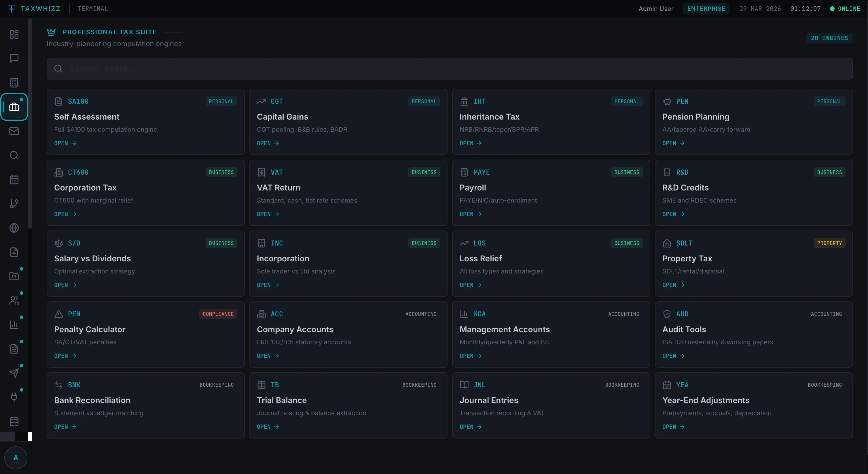Click the R&D beaker icon

coord(667,172)
